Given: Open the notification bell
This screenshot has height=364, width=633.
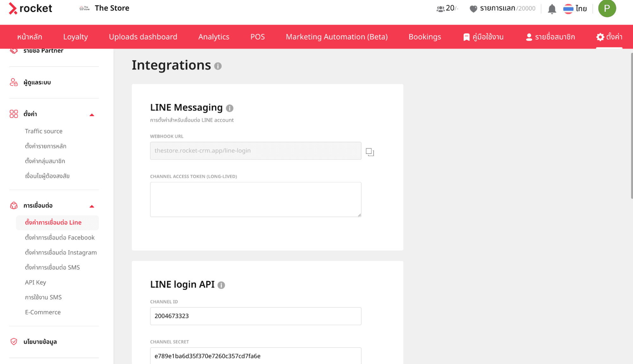Looking at the screenshot, I should (x=552, y=9).
